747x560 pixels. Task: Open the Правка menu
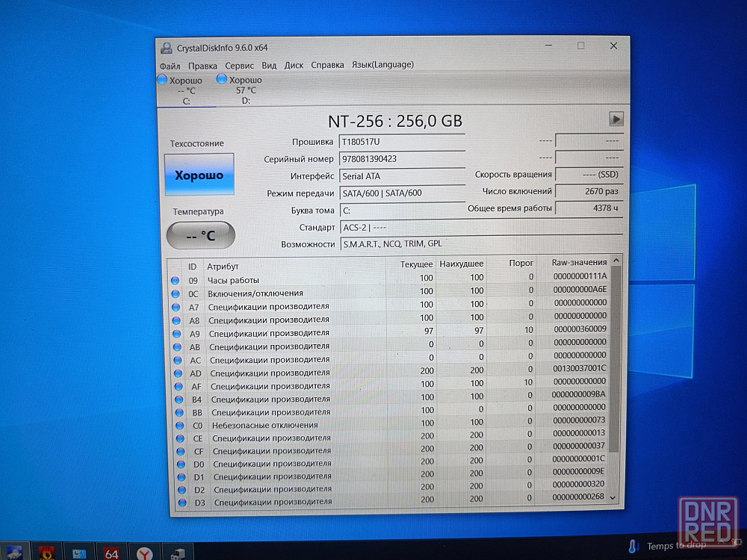click(202, 66)
